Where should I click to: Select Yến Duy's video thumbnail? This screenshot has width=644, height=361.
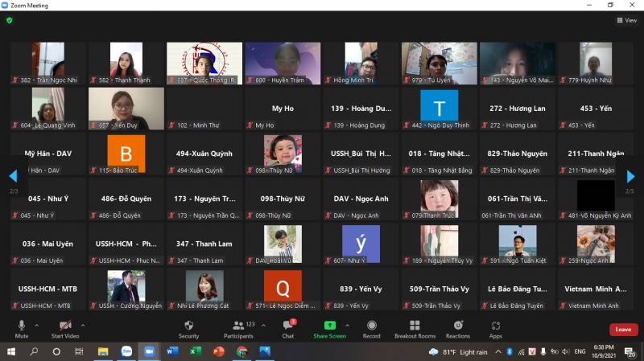click(x=126, y=109)
